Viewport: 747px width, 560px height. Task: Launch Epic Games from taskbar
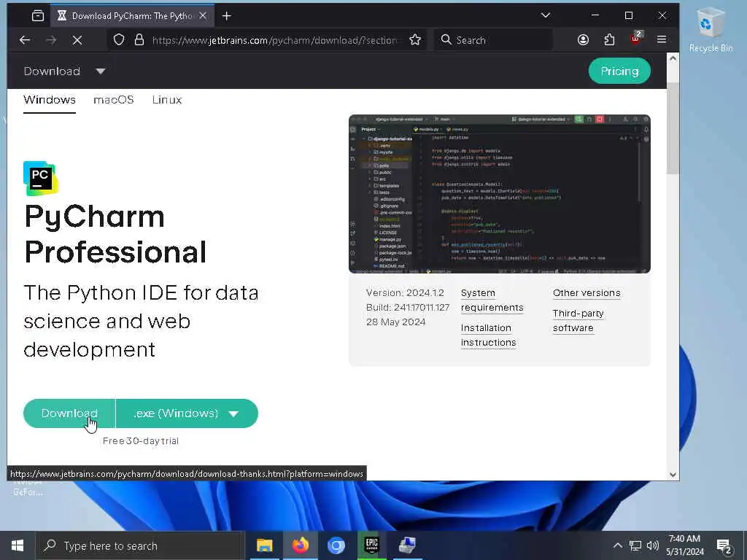tap(371, 545)
